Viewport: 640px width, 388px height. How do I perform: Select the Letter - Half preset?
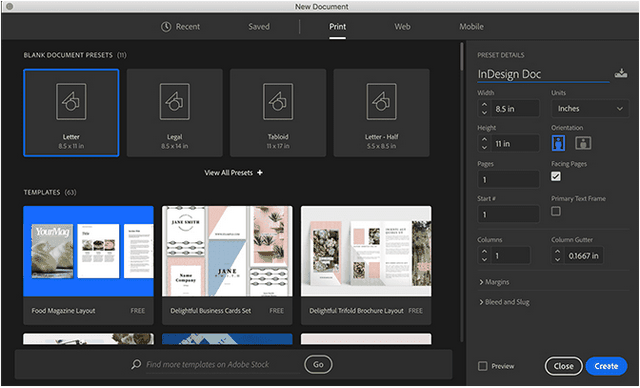click(x=382, y=113)
